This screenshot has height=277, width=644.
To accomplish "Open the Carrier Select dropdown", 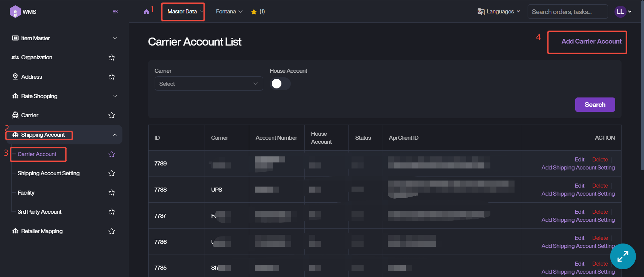I will coord(209,84).
